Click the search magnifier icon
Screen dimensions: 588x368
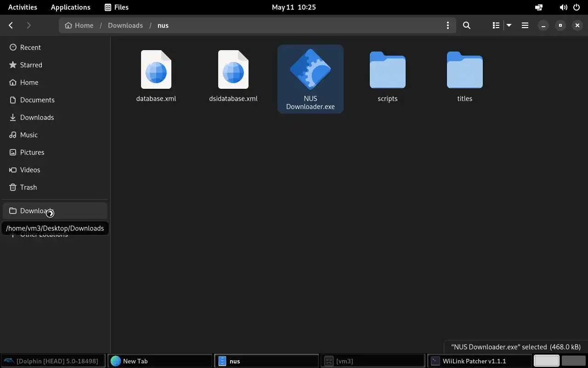pos(467,25)
